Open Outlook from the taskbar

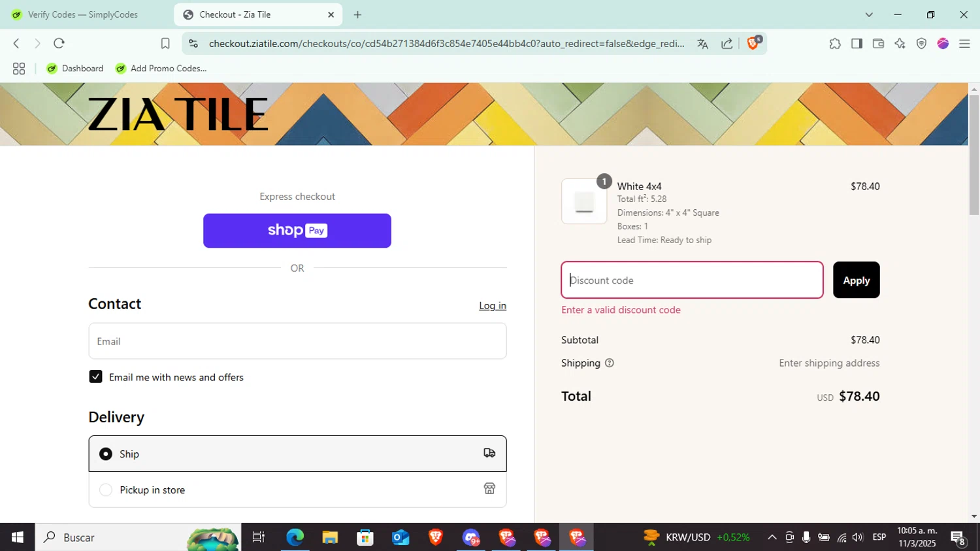tap(400, 537)
